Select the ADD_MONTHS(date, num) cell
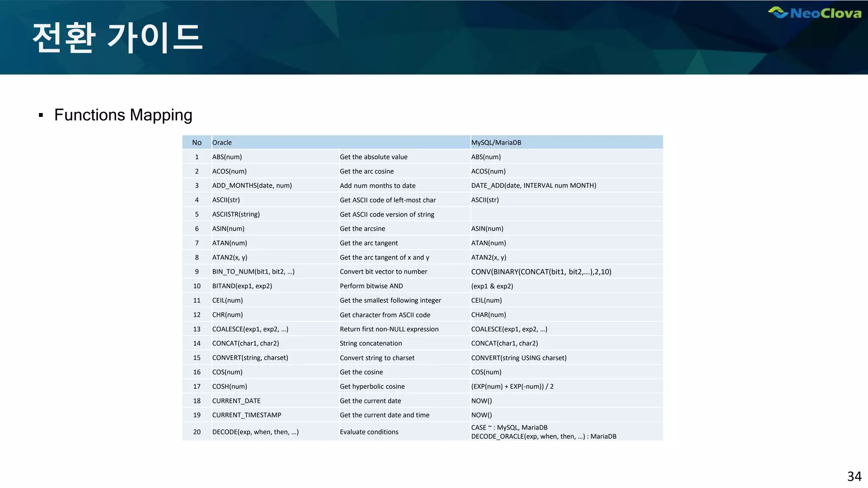Viewport: 868px width, 488px height. point(252,186)
